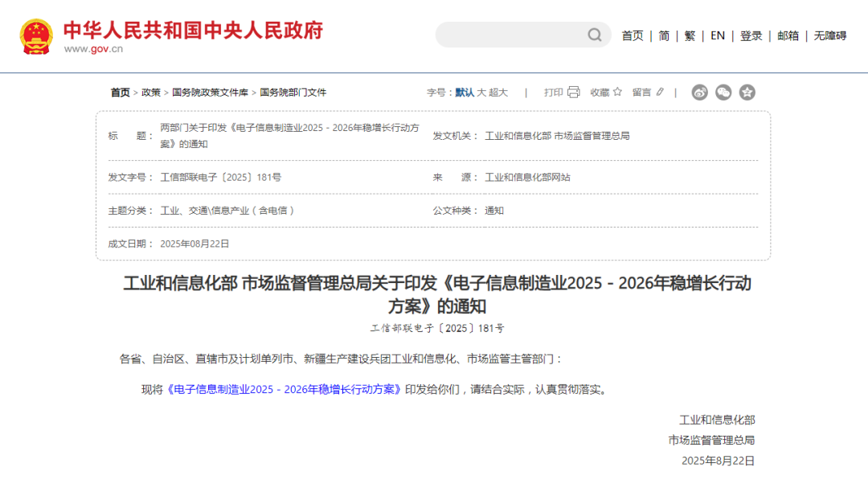Select 大 font size
Image resolution: width=868 pixels, height=484 pixels.
[x=481, y=92]
